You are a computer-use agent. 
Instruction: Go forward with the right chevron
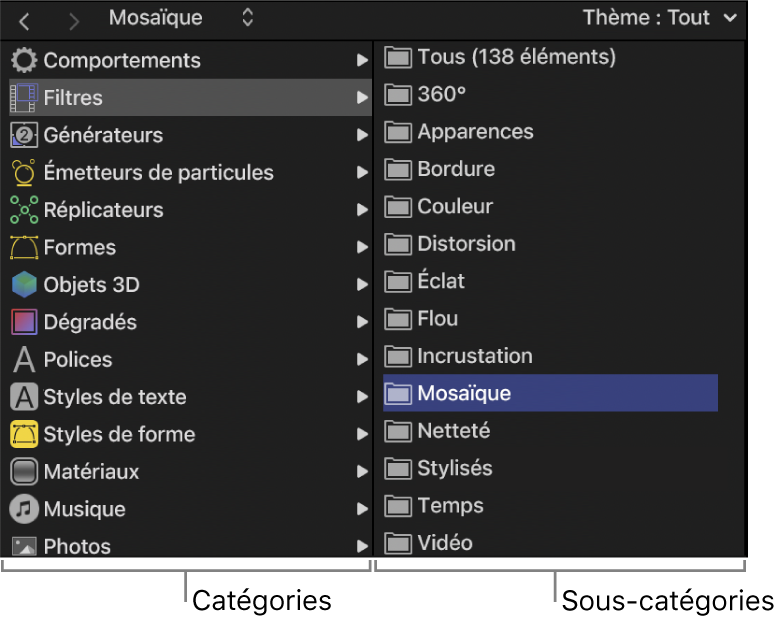74,19
